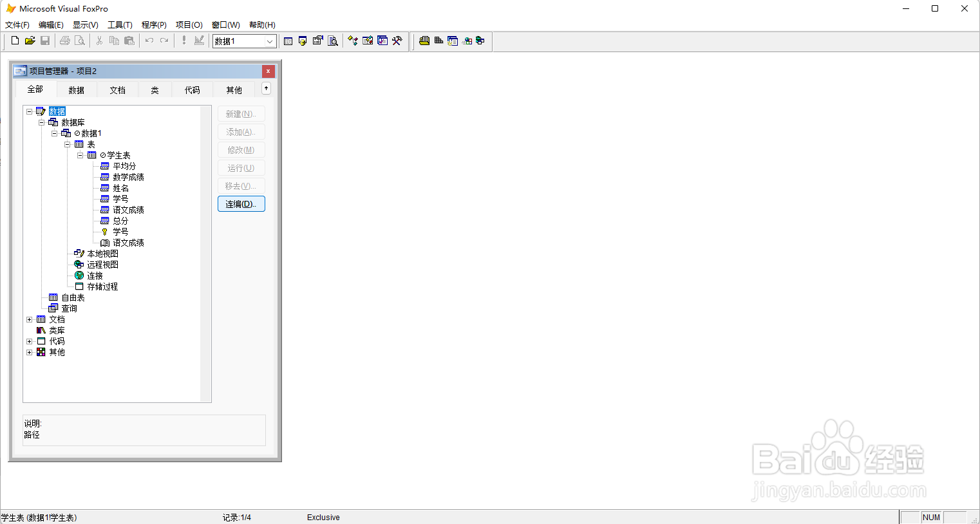
Task: Close the 项目管理器 window
Action: pos(269,71)
